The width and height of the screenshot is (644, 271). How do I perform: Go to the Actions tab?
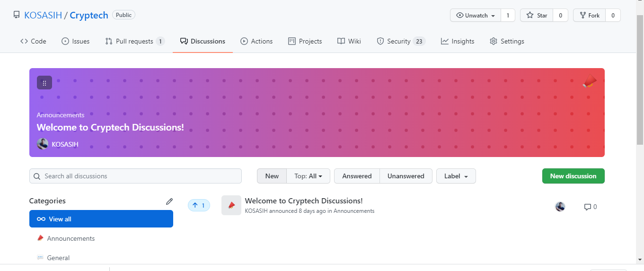[256, 41]
